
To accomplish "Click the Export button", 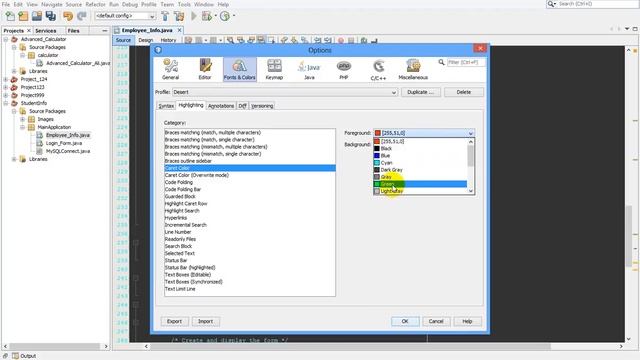I will pyautogui.click(x=174, y=322).
